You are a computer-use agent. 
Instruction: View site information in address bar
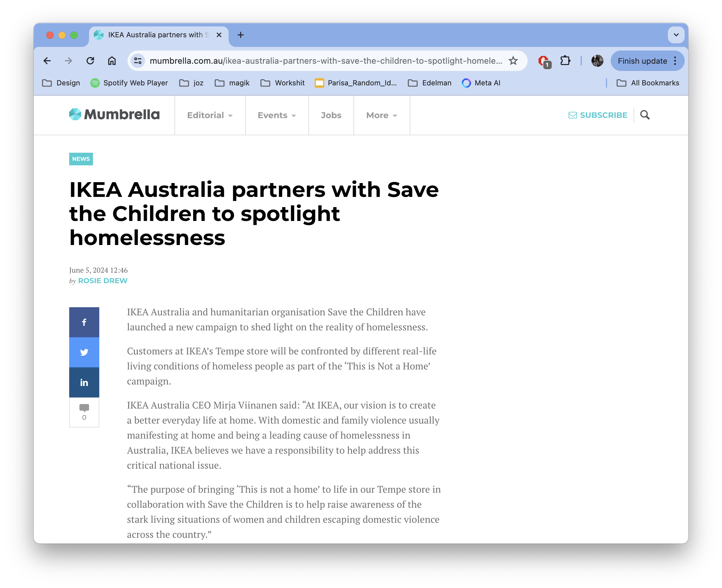click(x=137, y=61)
